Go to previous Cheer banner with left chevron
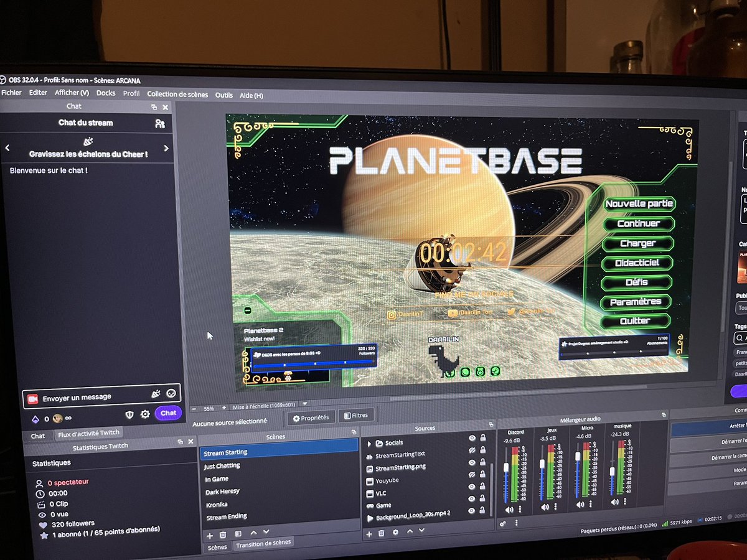Viewport: 747px width, 560px height. 7,148
